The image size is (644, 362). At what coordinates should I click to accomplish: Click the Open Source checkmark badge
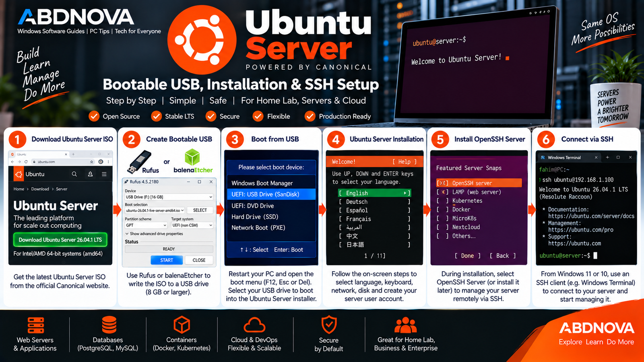pyautogui.click(x=94, y=116)
